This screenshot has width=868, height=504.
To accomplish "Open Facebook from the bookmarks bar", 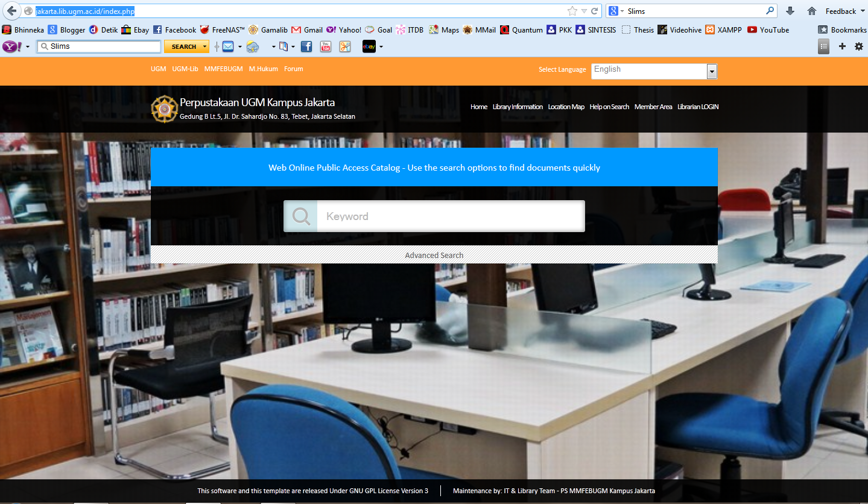I will pos(179,30).
